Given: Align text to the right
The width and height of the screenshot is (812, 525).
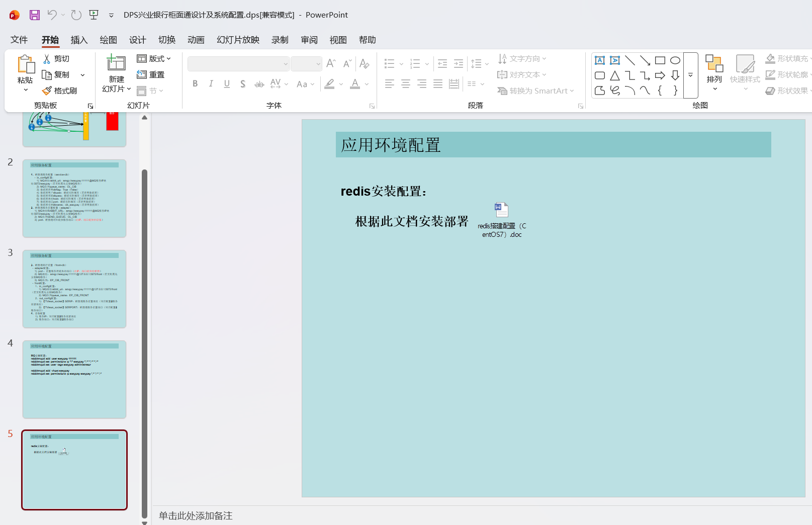Looking at the screenshot, I should 422,84.
